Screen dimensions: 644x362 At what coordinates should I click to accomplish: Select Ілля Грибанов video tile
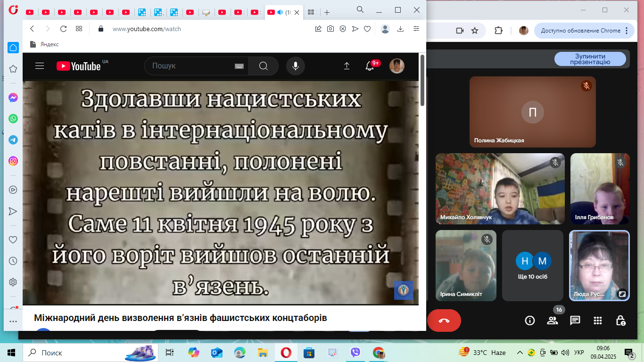click(600, 189)
